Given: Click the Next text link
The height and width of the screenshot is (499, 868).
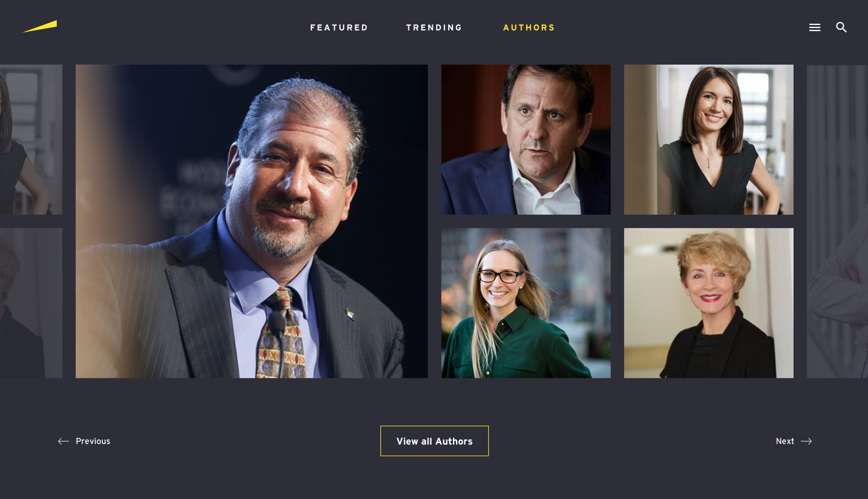Looking at the screenshot, I should click(784, 441).
